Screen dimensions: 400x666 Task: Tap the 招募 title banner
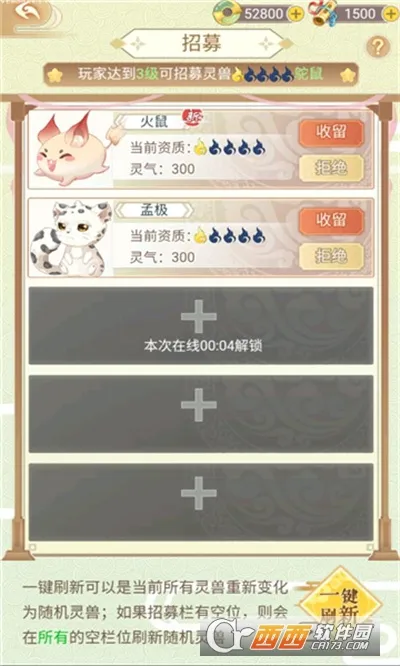pos(202,43)
